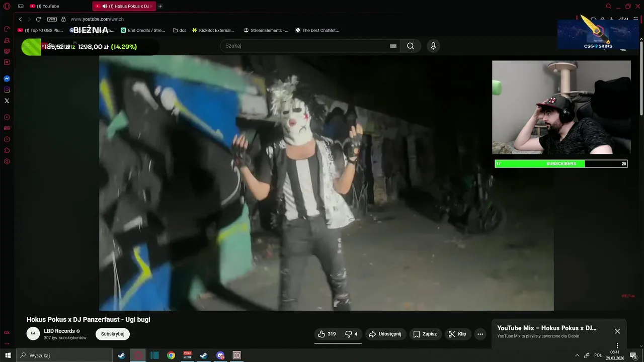The height and width of the screenshot is (362, 644).
Task: Open the KickBot External bookmark
Action: point(213,30)
